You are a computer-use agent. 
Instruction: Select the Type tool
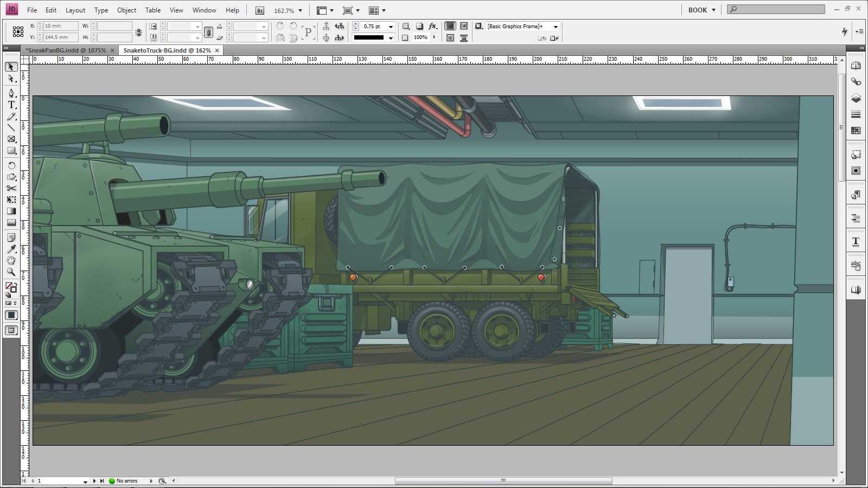point(11,105)
